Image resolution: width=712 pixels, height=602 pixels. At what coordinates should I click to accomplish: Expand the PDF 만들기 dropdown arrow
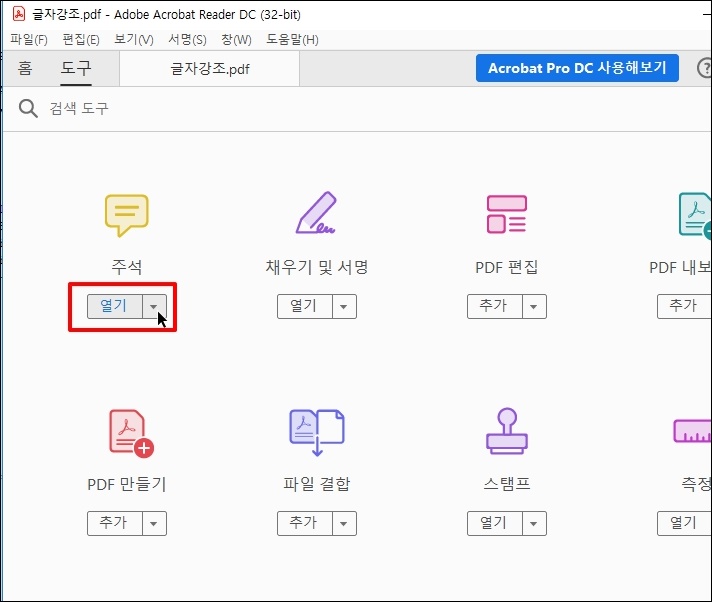154,523
